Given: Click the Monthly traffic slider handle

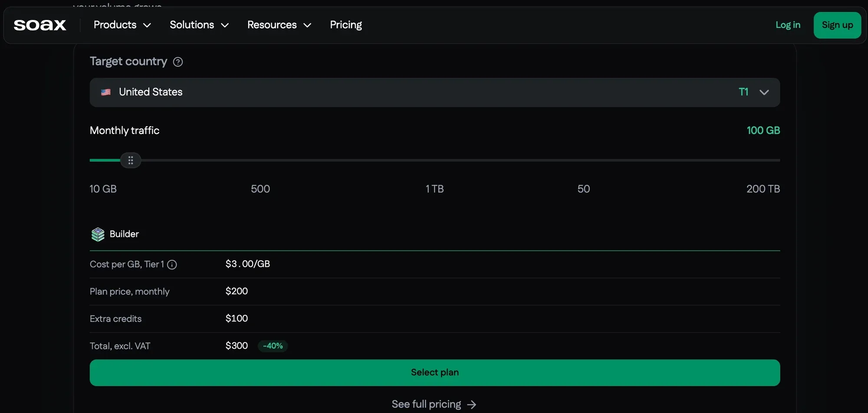Looking at the screenshot, I should coord(131,161).
